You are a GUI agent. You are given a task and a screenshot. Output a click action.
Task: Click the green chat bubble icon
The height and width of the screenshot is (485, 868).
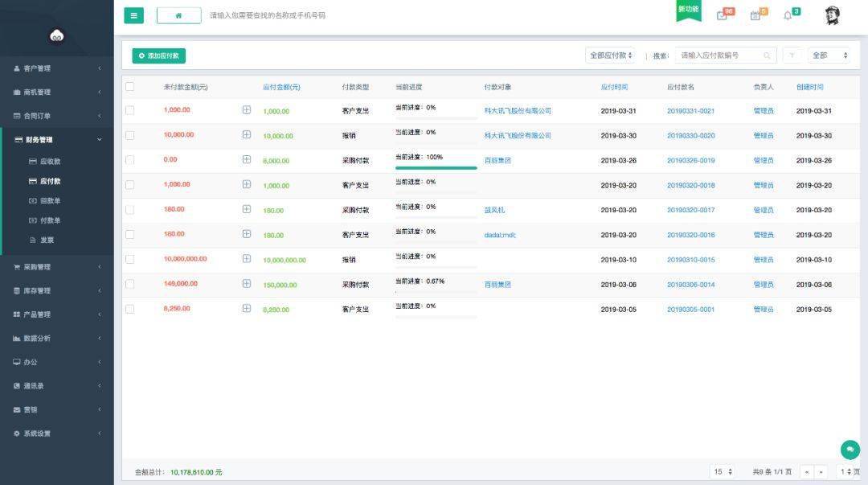tap(850, 450)
